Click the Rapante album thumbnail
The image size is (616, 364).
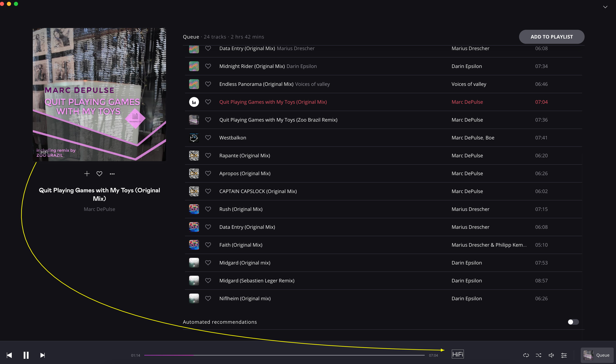(x=194, y=156)
